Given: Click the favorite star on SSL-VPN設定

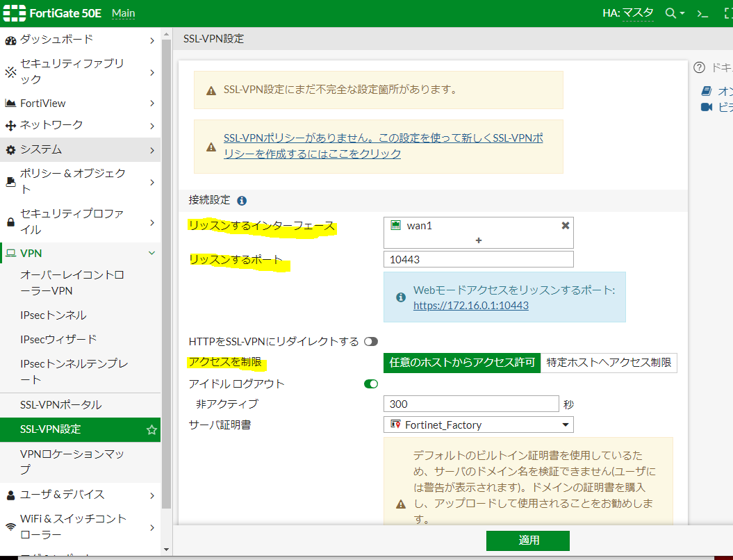Looking at the screenshot, I should [151, 430].
